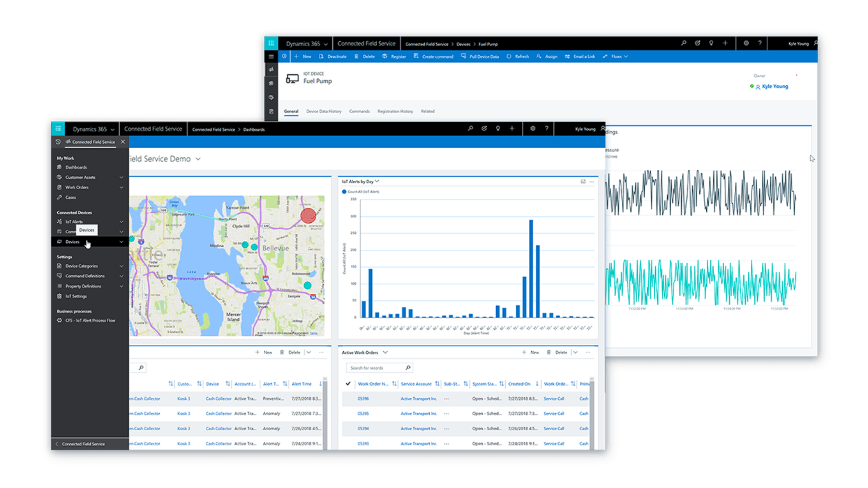Viewport: 868px width, 488px height.
Task: Open CFS - IoT Alert Process Flow
Action: 90,320
